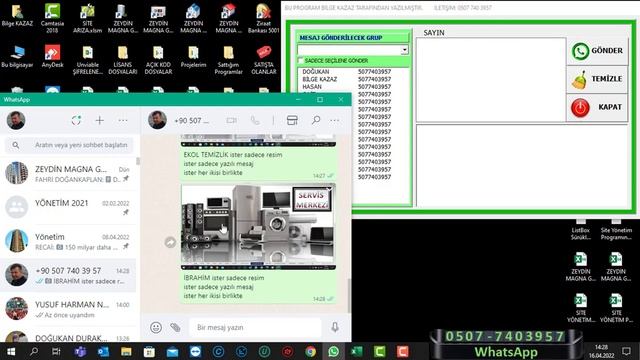Click own profile avatar in WhatsApp sidebar
Image resolution: width=640 pixels, height=360 pixels.
(16, 120)
